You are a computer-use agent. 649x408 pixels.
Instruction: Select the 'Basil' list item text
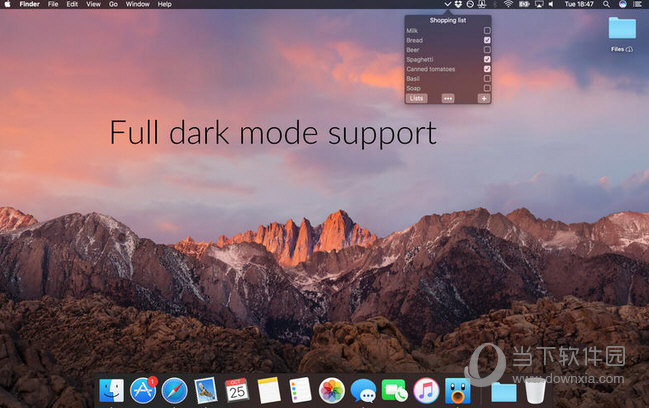[x=413, y=79]
